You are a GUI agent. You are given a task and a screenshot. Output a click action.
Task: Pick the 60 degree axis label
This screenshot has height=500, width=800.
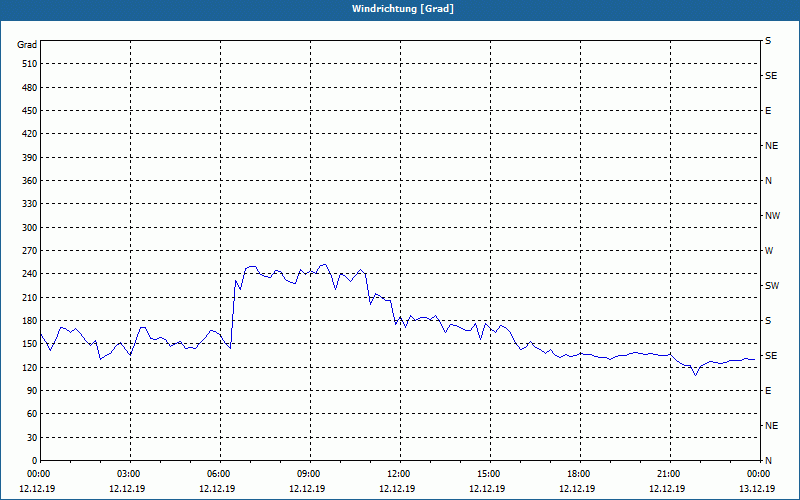point(32,414)
